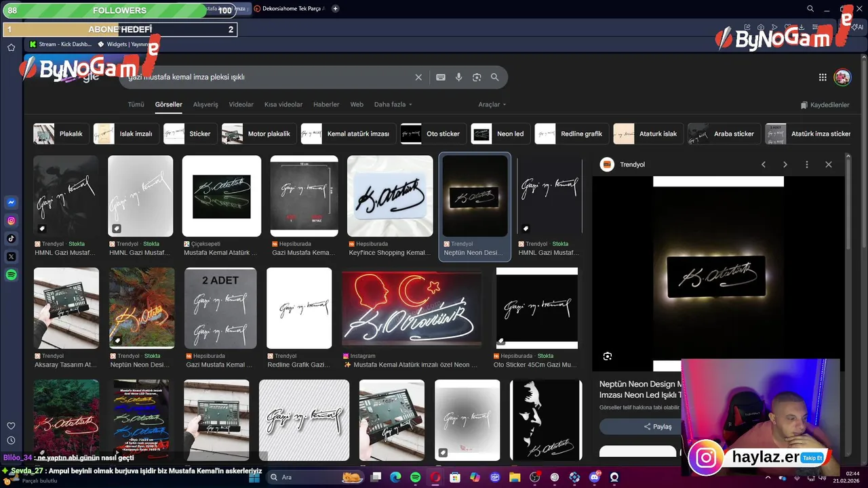Open TikTok in the browser sidebar
Viewport: 868px width, 488px height.
coord(11,239)
